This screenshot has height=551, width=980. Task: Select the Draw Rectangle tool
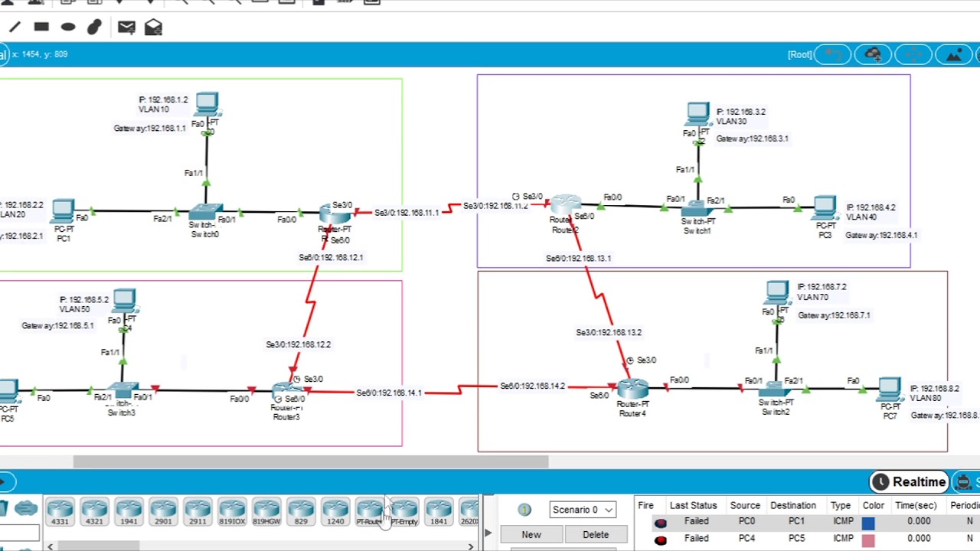41,27
